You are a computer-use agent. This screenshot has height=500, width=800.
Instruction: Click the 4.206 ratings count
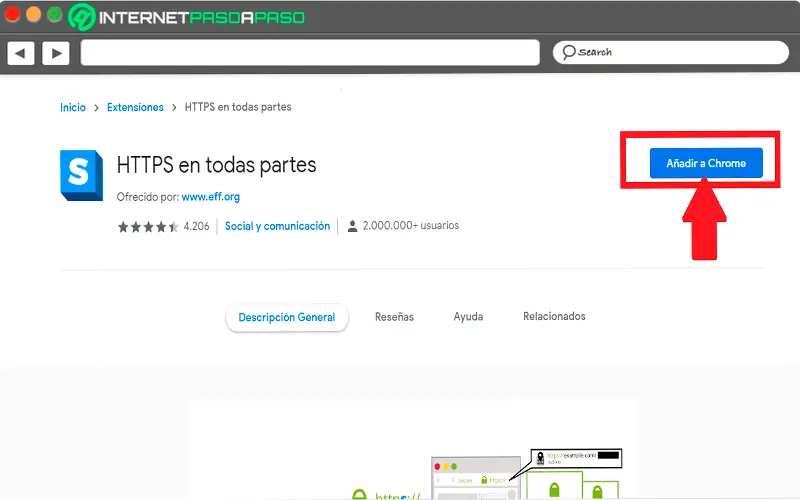[196, 226]
